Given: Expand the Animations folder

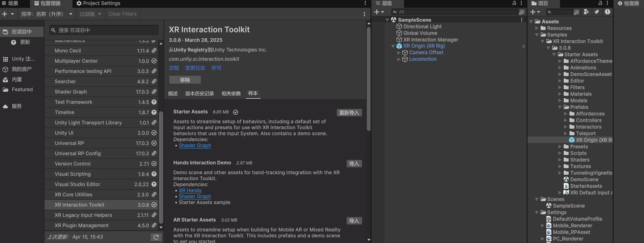Looking at the screenshot, I should point(560,67).
